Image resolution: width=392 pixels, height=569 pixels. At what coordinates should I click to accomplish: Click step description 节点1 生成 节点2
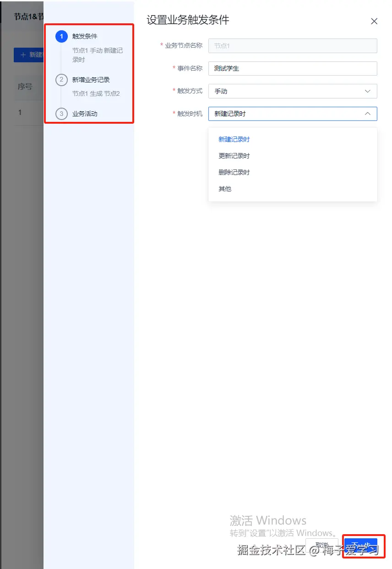tap(96, 93)
